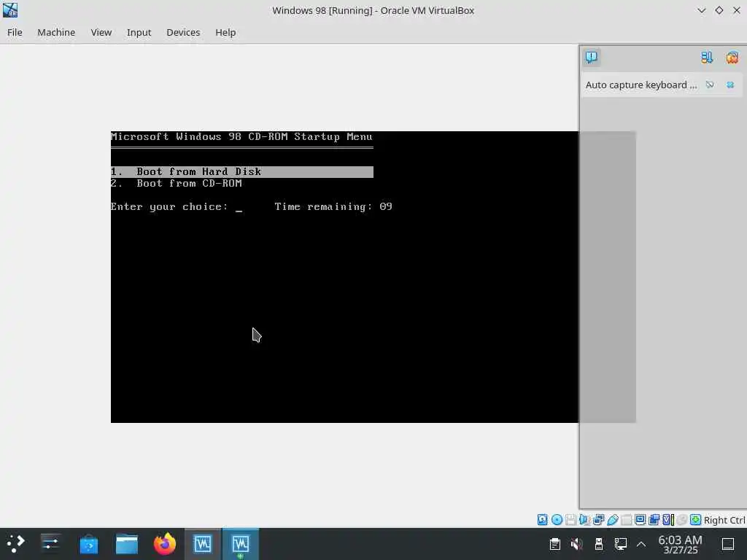Open the Machine menu
This screenshot has width=747, height=560.
pyautogui.click(x=56, y=32)
